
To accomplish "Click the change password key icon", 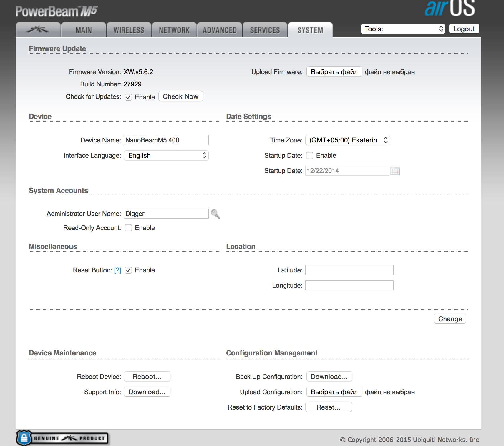I will 215,214.
